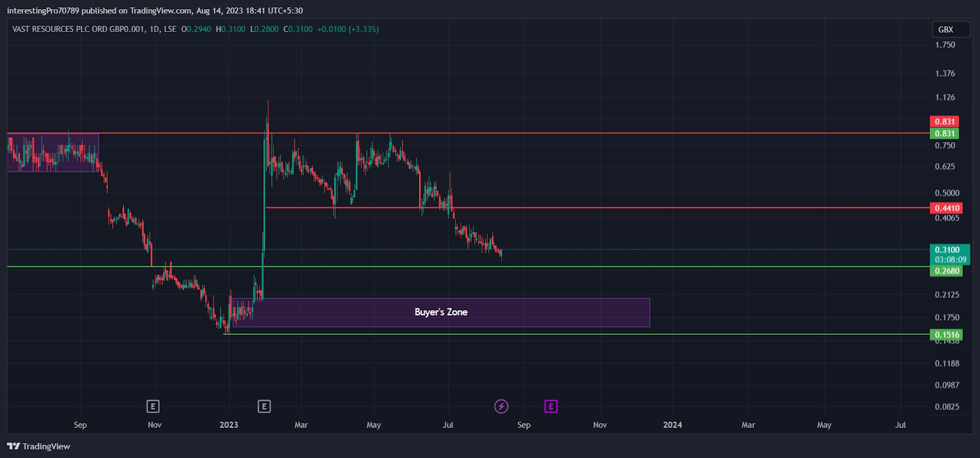Click the 0.1188 price axis label
This screenshot has width=980, height=458.
tap(947, 364)
